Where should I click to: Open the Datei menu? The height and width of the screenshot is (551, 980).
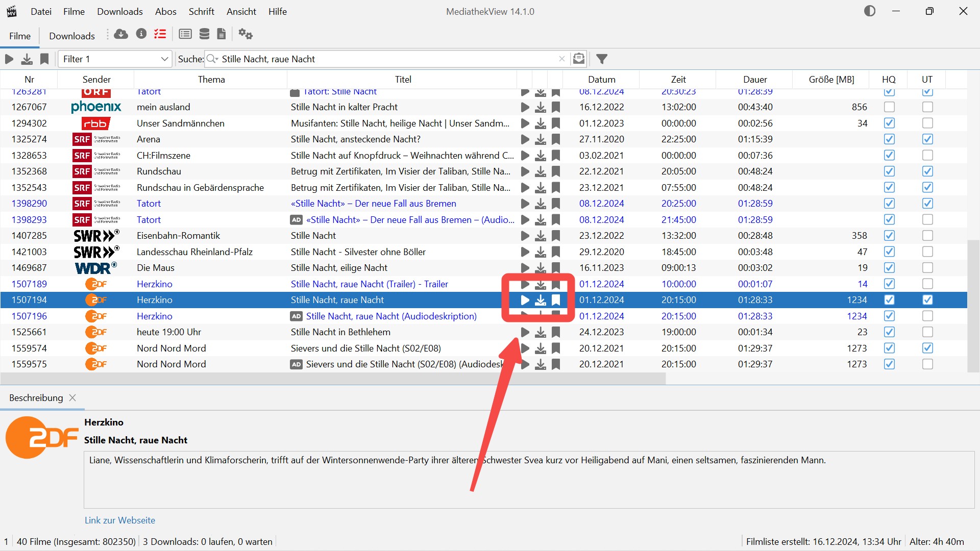click(x=41, y=11)
